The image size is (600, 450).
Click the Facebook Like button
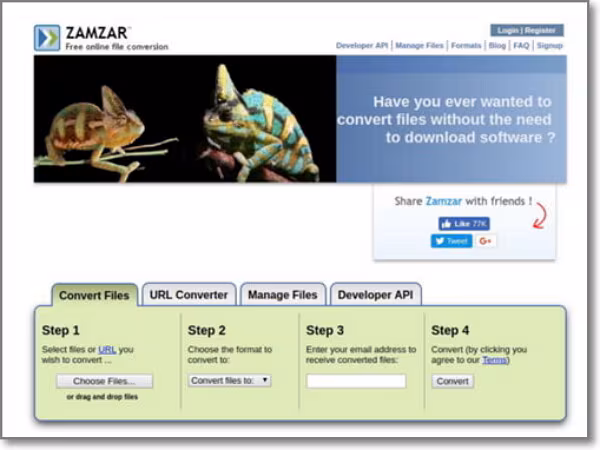coord(464,224)
